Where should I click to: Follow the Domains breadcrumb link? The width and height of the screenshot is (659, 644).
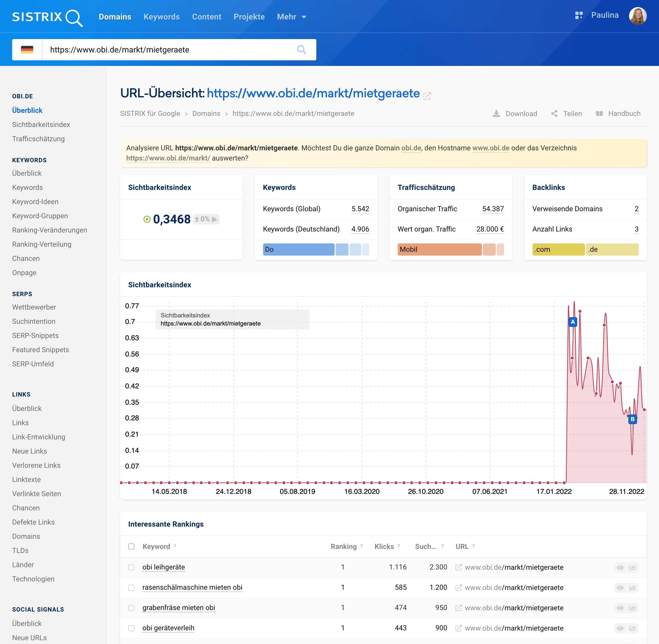206,114
